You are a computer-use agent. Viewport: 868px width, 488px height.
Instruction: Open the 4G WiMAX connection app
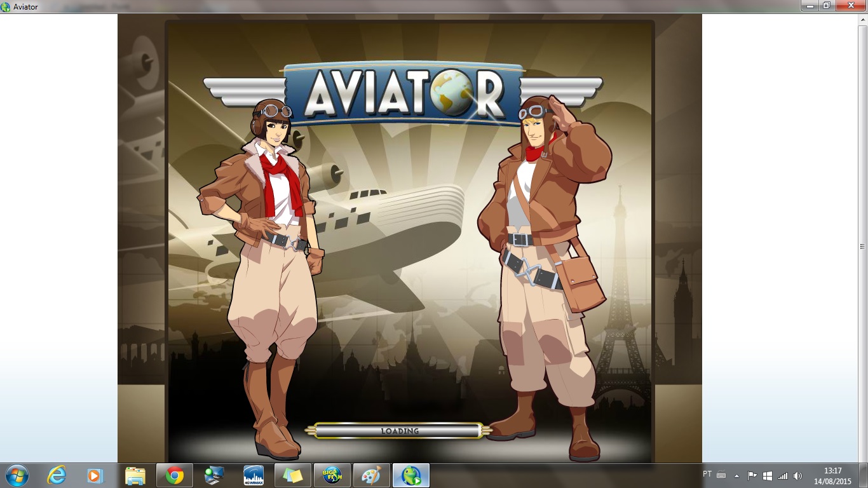[254, 475]
